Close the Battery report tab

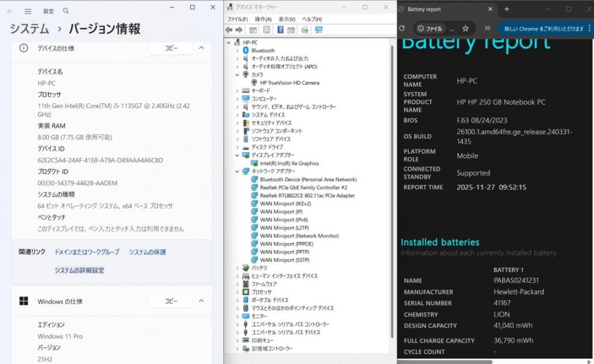(490, 9)
